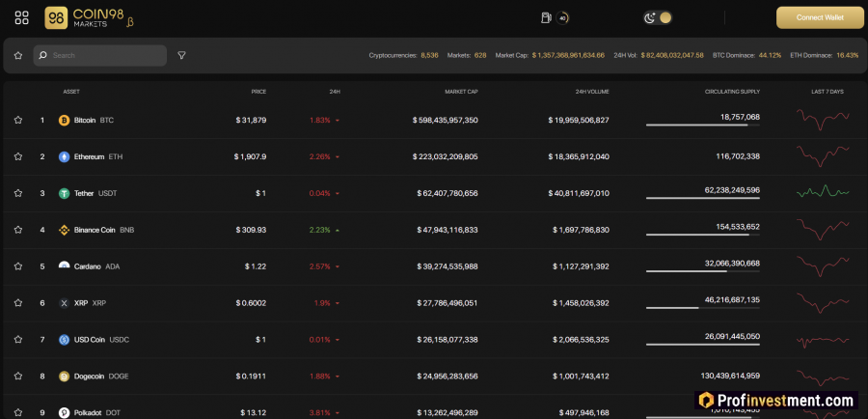Open the Bitcoin asset name link
The width and height of the screenshot is (868, 419).
point(85,121)
